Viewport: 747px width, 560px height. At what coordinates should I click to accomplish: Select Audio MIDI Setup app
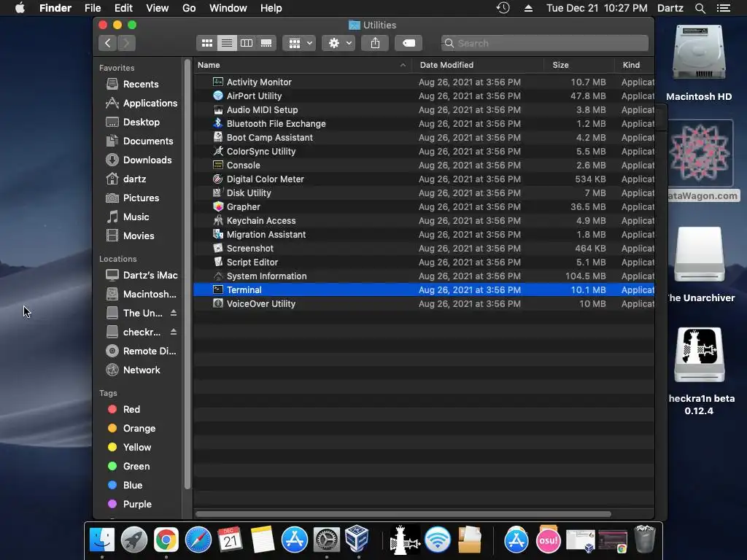[x=424, y=109]
